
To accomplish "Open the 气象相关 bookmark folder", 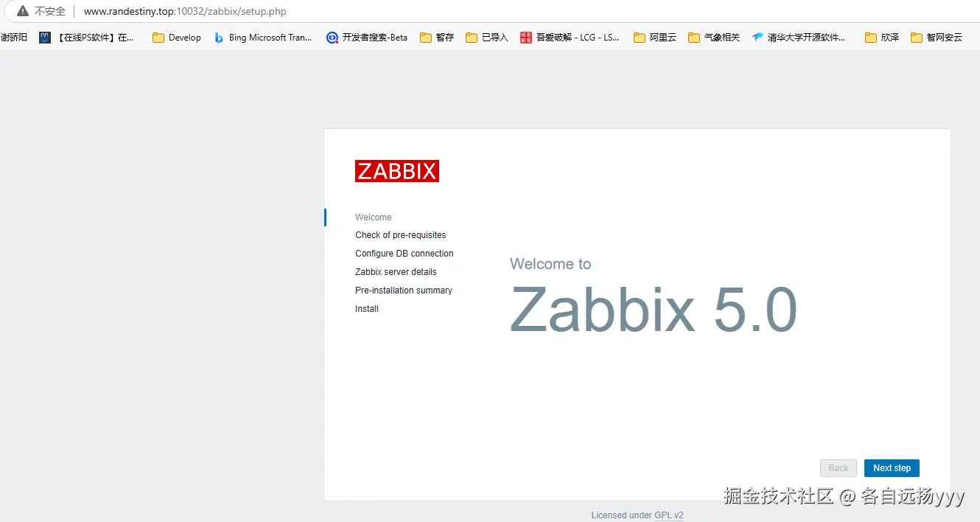I will coord(714,38).
